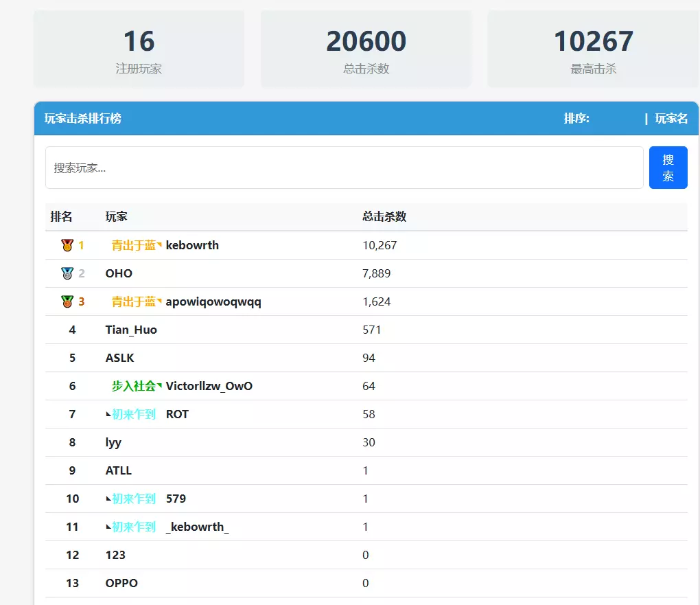The width and height of the screenshot is (700, 605).
Task: Select player name kebowrth in rank 1
Action: [x=192, y=245]
